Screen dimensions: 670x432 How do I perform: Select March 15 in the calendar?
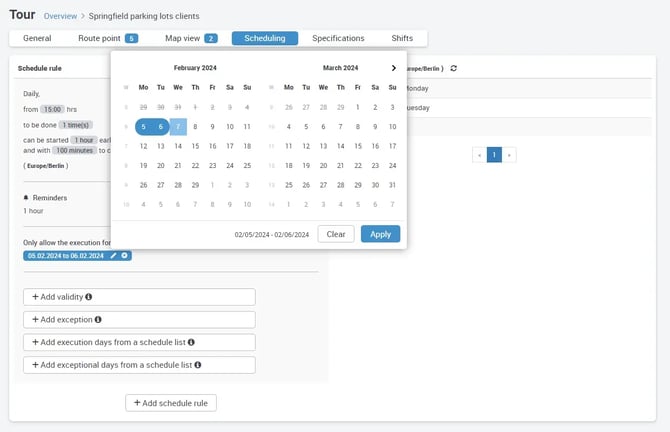tap(358, 146)
